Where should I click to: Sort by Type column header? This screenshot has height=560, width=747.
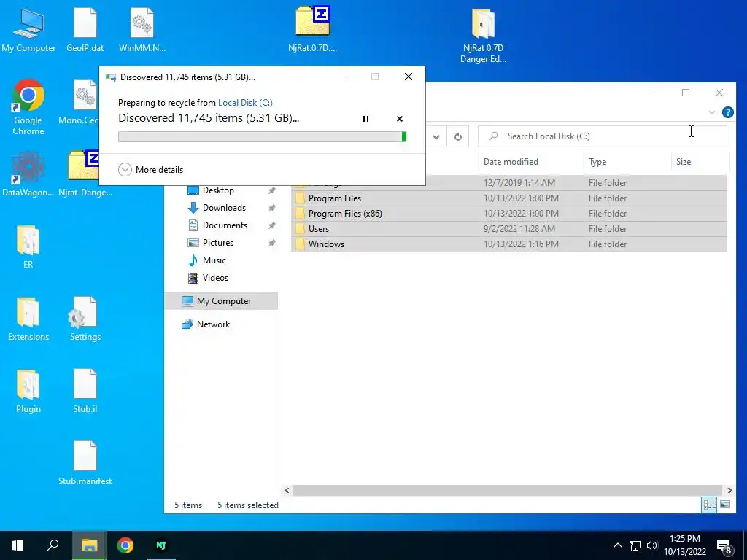pos(627,162)
